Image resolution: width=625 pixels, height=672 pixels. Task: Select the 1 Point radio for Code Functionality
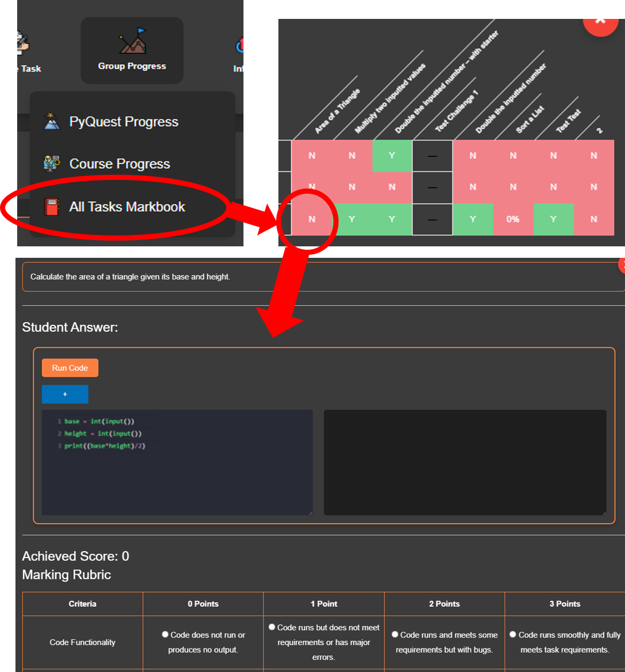click(272, 627)
